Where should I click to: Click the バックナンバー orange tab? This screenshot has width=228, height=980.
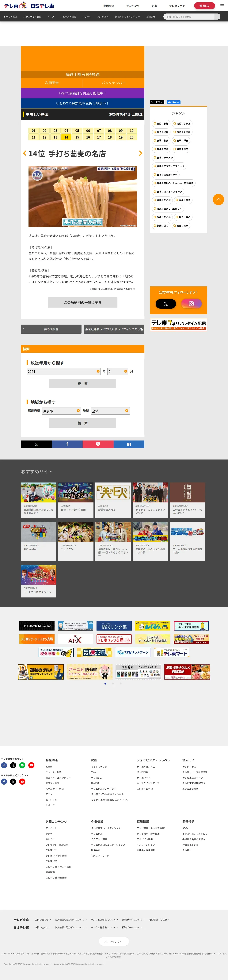[113, 82]
